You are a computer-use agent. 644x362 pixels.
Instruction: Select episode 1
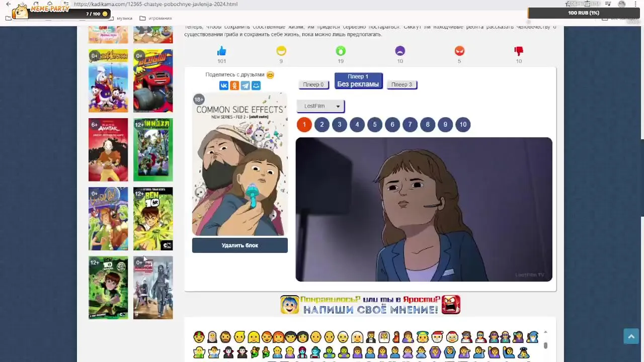point(304,125)
